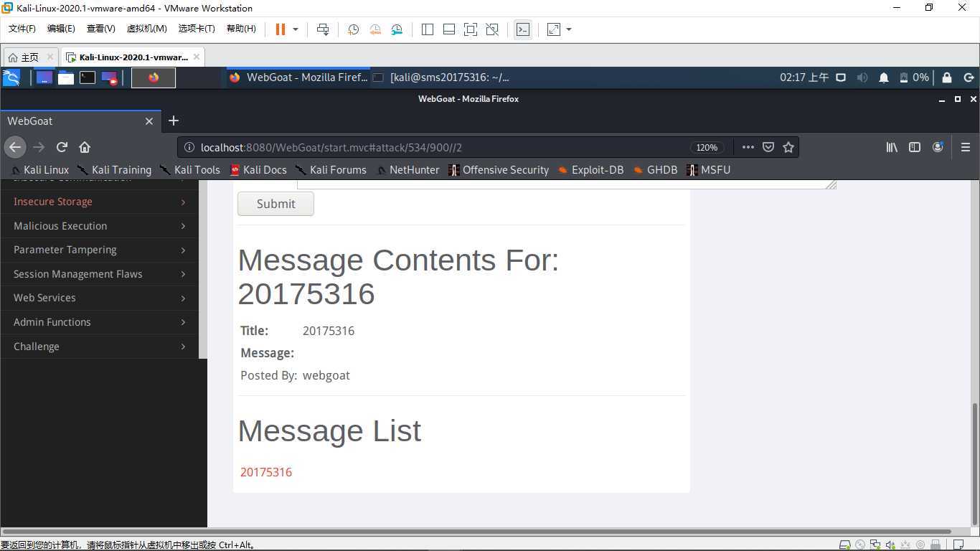Click the Firefox launcher in Kali panel

coord(154,77)
